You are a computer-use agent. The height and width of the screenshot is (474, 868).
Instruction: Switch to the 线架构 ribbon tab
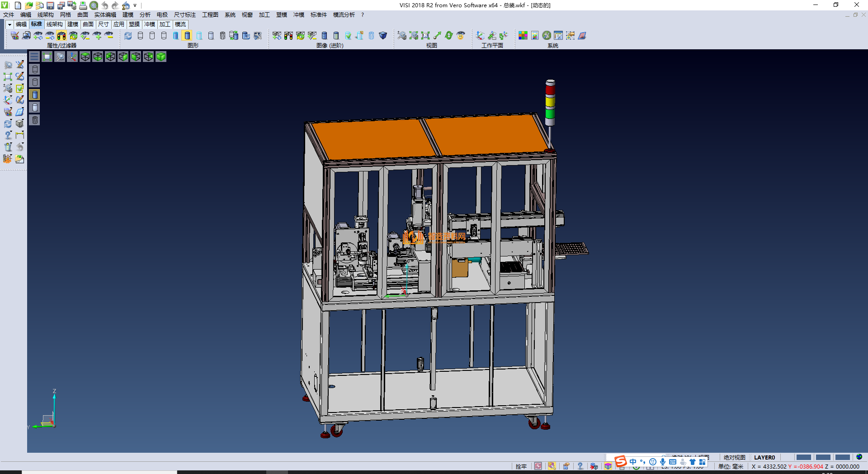[x=55, y=24]
